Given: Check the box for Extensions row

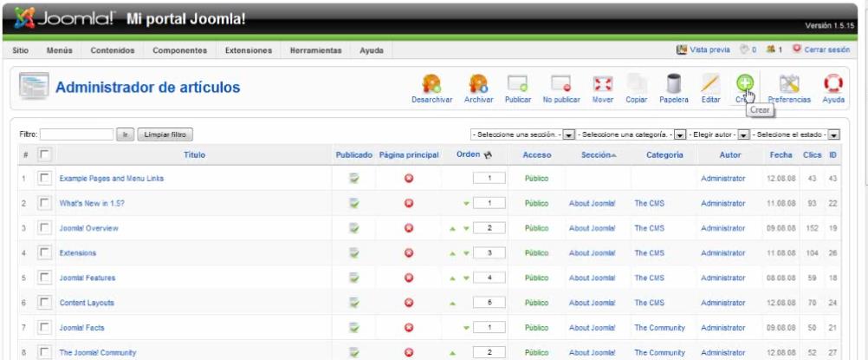Looking at the screenshot, I should (43, 253).
